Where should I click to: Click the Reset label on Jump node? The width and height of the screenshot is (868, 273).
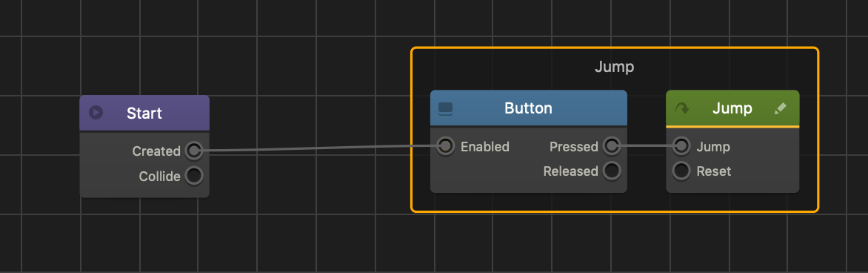click(x=713, y=171)
